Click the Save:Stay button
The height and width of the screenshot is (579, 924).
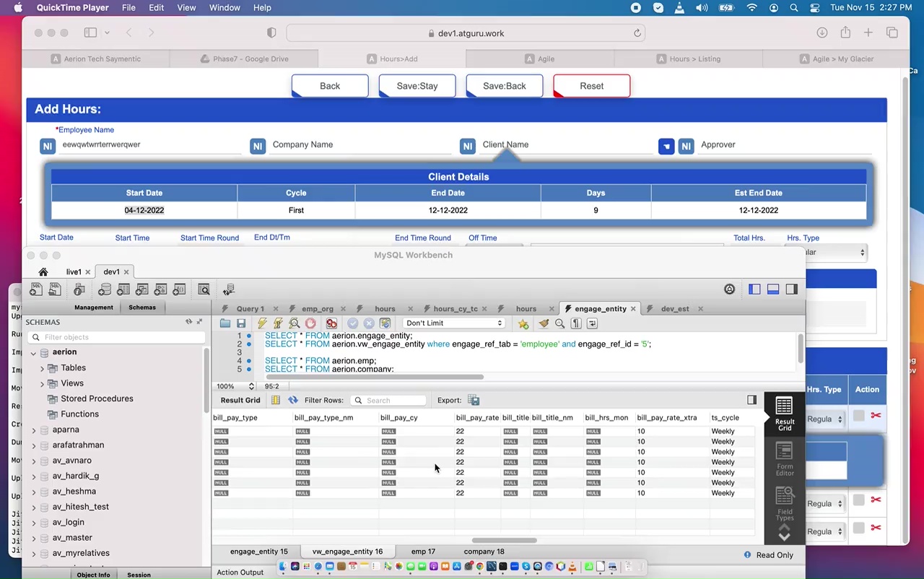coord(417,86)
